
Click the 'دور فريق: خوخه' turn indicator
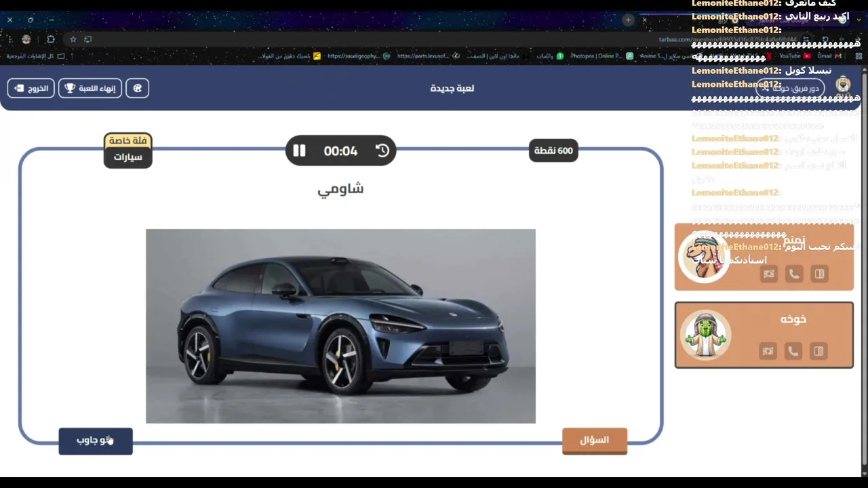coord(790,88)
